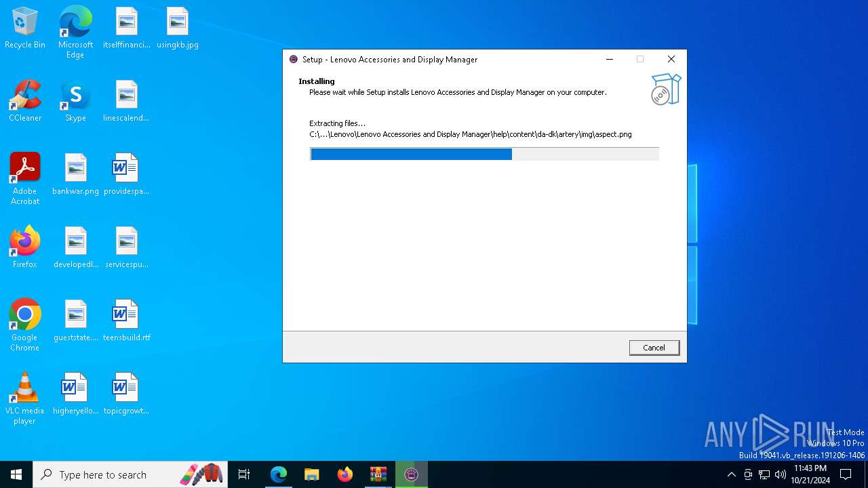Select providespa... Word document
This screenshot has width=868, height=488.
[x=127, y=175]
